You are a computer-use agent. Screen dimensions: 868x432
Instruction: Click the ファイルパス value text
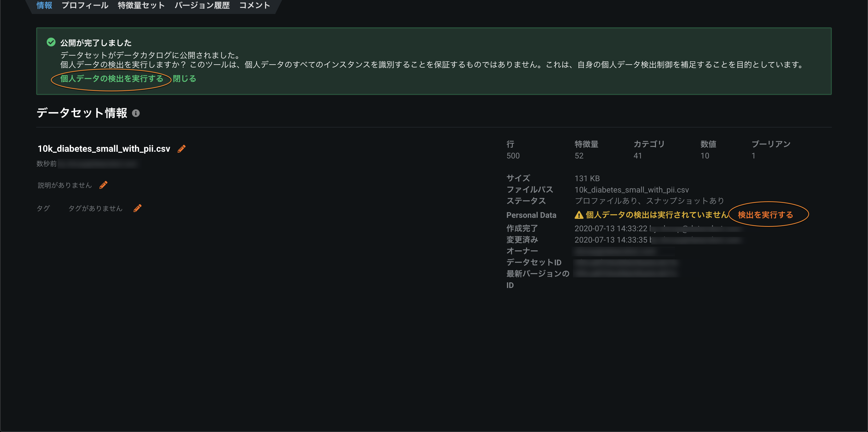click(631, 190)
